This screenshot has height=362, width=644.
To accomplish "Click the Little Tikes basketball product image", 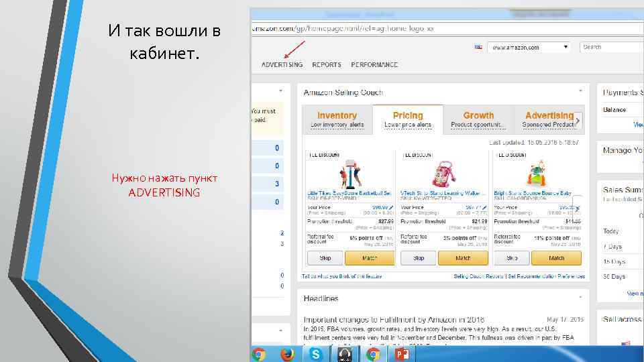I will tap(350, 174).
